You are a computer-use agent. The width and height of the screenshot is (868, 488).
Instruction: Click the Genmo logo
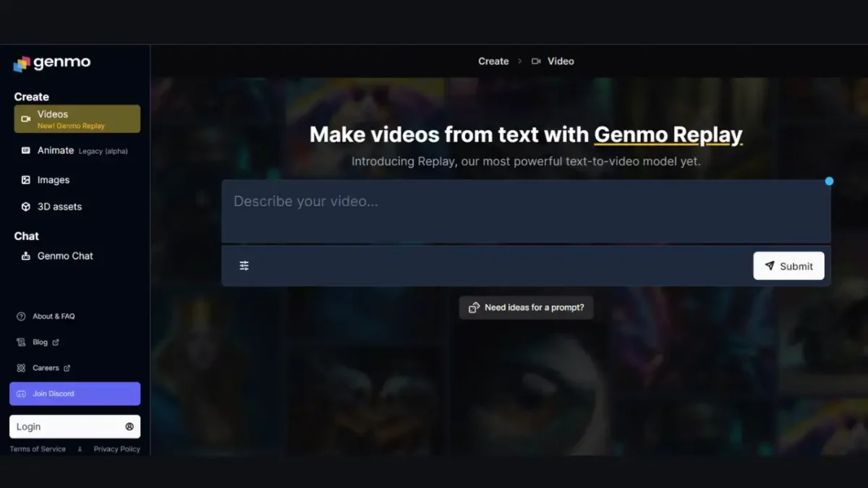click(51, 63)
